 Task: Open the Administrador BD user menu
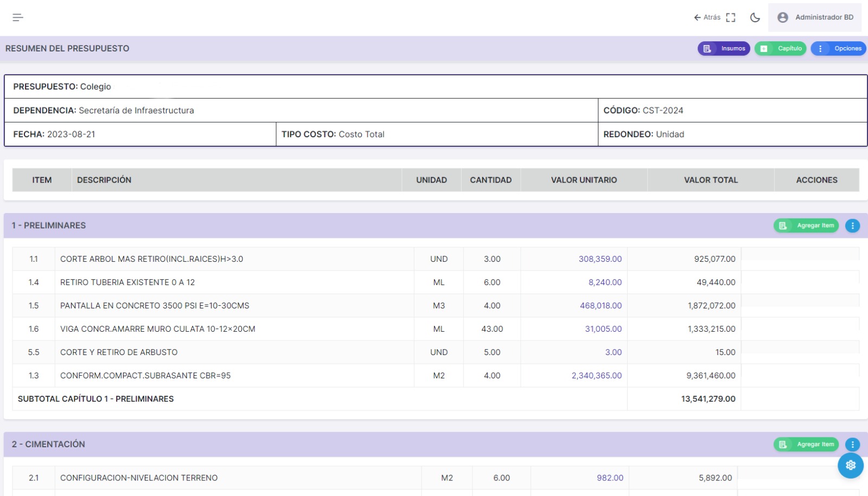click(815, 17)
